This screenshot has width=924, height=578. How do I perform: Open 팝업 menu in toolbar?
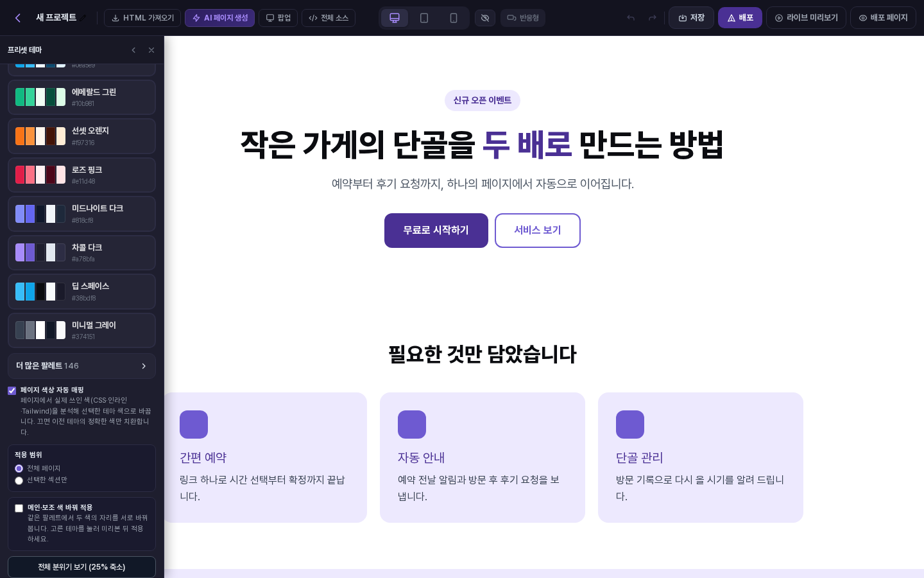pyautogui.click(x=278, y=18)
